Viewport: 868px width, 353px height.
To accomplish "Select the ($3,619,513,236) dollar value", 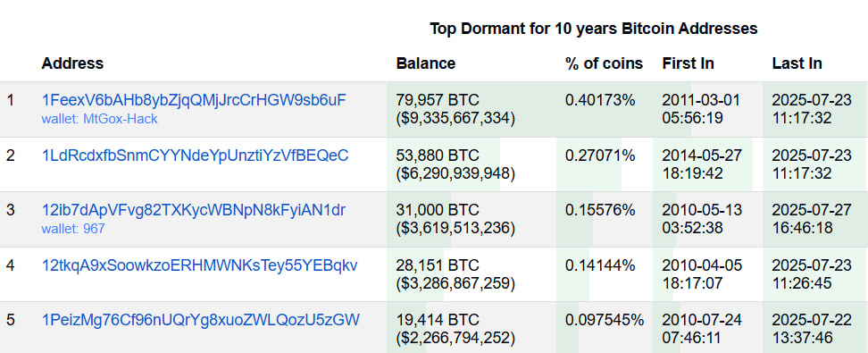I will [455, 228].
